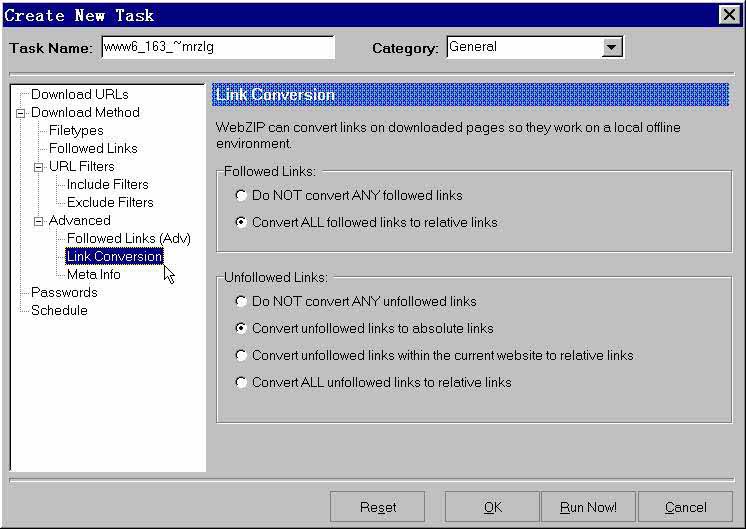746x529 pixels.
Task: Close the Create New Task dialog
Action: (x=729, y=15)
